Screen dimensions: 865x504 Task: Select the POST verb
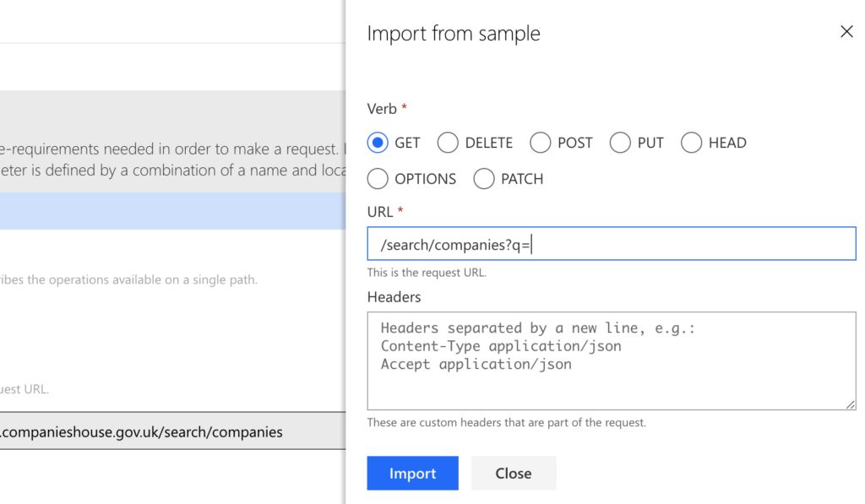click(x=540, y=143)
